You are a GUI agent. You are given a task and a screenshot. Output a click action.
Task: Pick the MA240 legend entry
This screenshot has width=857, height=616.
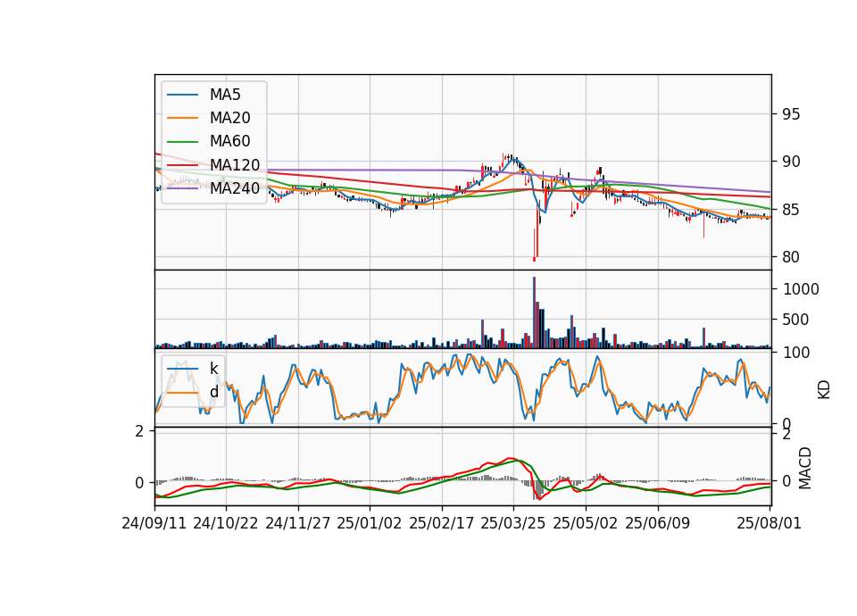pos(235,188)
